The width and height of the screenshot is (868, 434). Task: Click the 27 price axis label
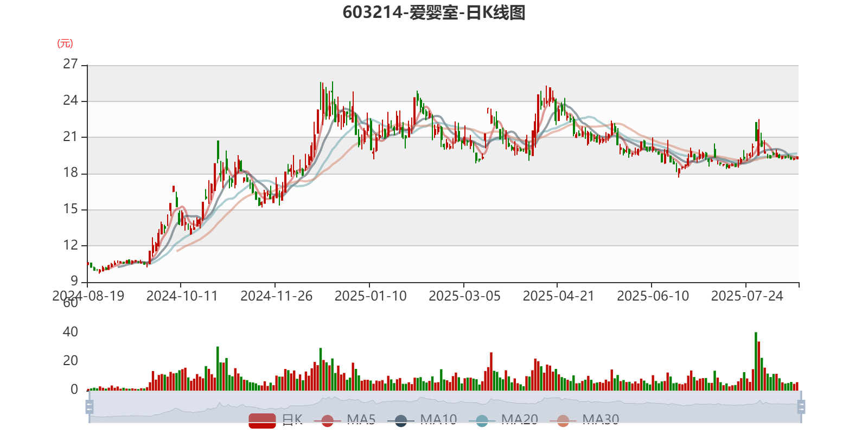(71, 64)
